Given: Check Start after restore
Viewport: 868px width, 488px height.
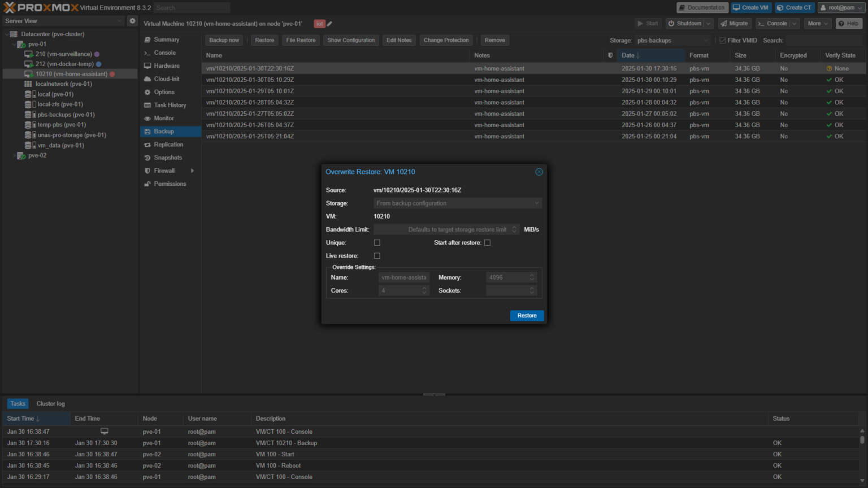Looking at the screenshot, I should pyautogui.click(x=487, y=242).
